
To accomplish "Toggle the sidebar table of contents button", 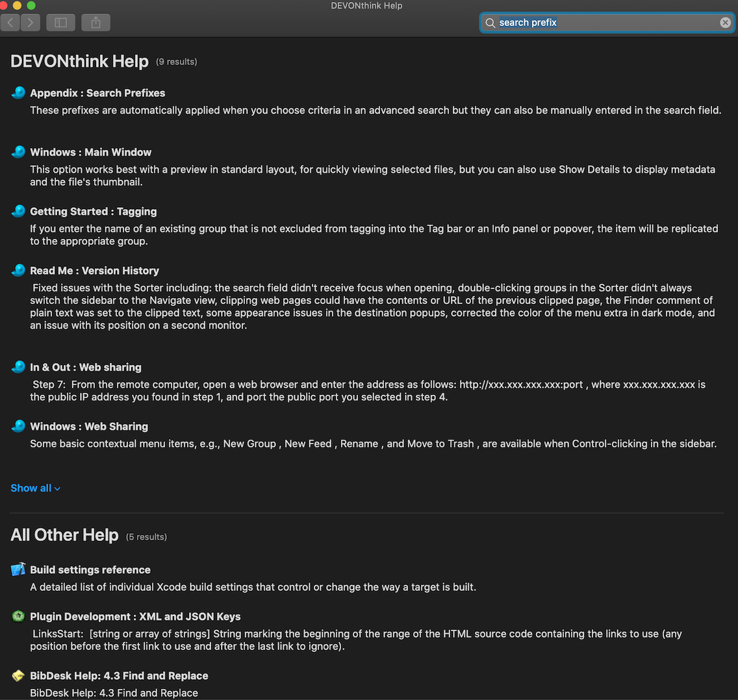I will coord(60,23).
